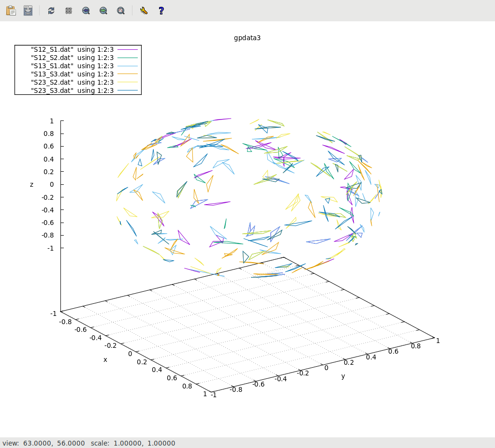Autoscale the plot with the magnifier icon
The height and width of the screenshot is (448, 495).
(x=121, y=10)
